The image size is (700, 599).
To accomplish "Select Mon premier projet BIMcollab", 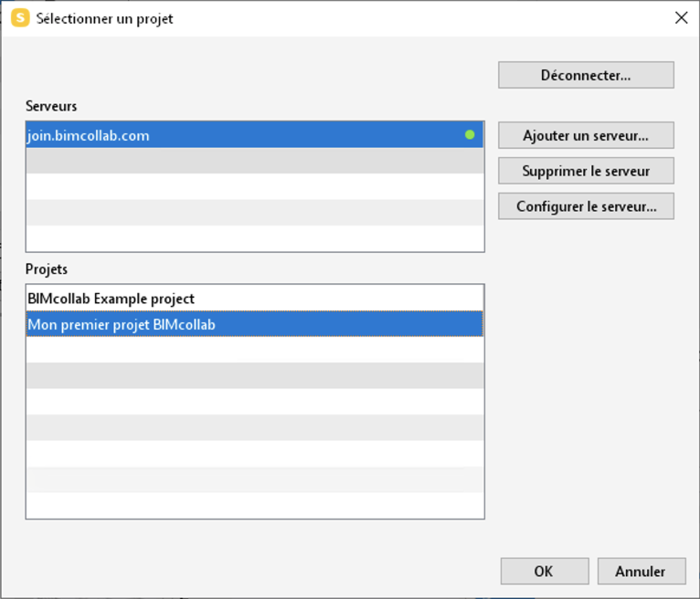I will (255, 324).
